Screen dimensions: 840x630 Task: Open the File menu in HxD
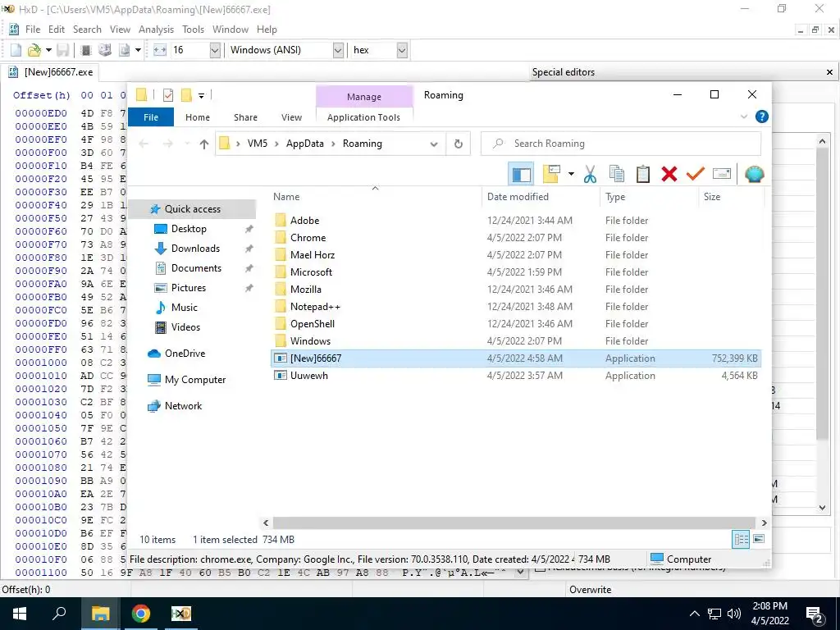pos(33,30)
